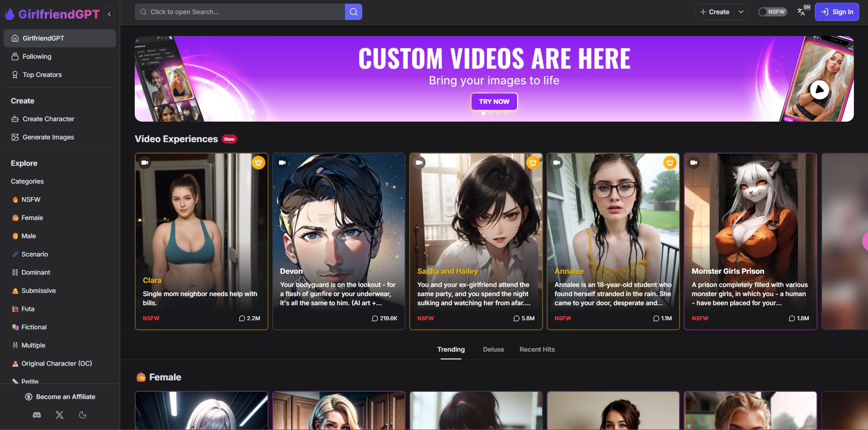
Task: Switch to the Recent Hits tab
Action: [x=537, y=349]
